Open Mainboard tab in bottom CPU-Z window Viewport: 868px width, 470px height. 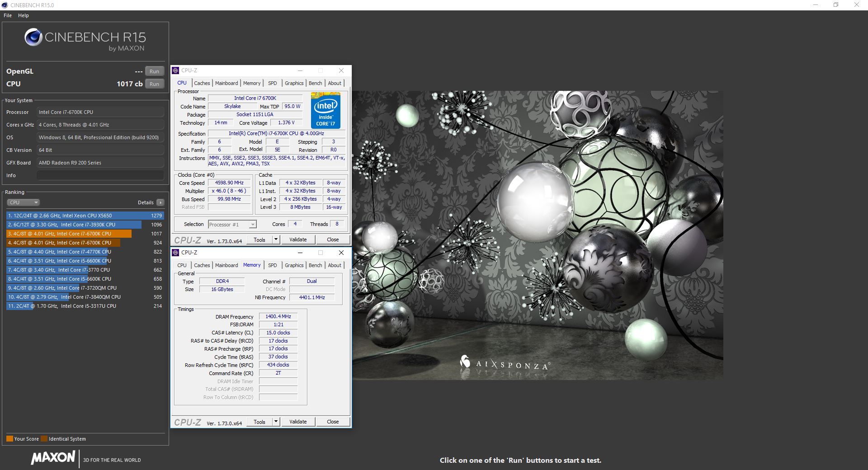[226, 265]
